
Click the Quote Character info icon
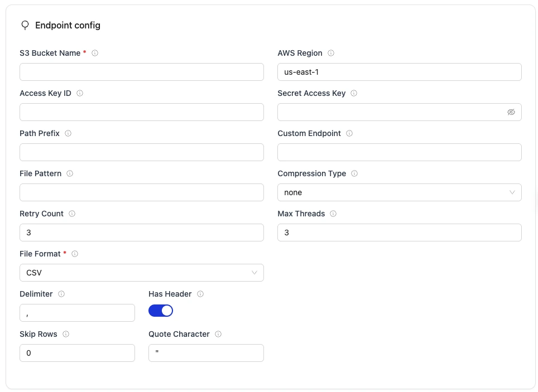click(218, 334)
